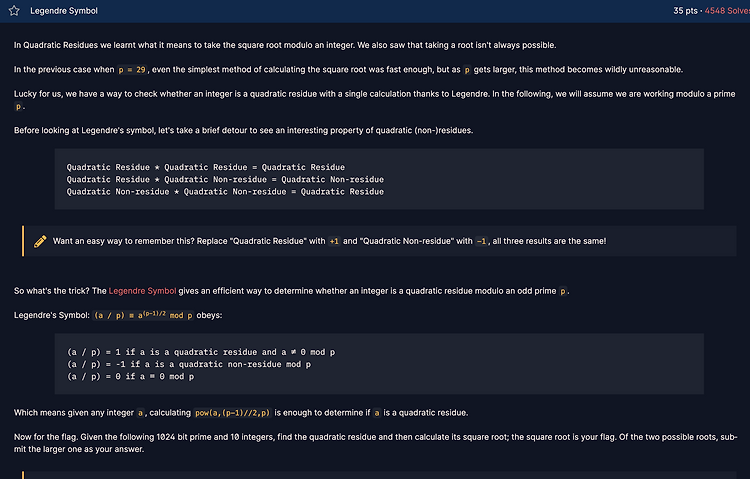This screenshot has width=750, height=479.
Task: Click the (a / p) = 0 definition line
Action: [131, 377]
